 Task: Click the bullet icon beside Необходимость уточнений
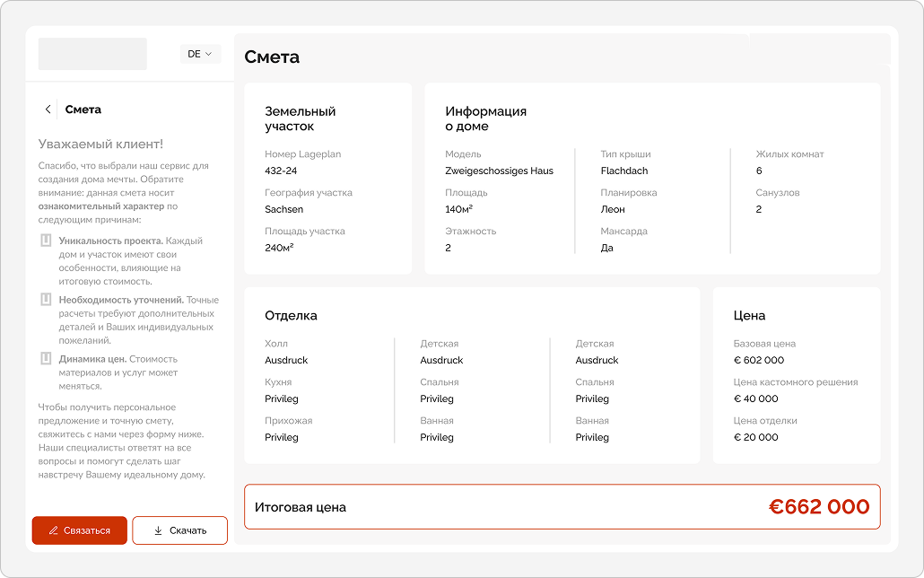[46, 300]
